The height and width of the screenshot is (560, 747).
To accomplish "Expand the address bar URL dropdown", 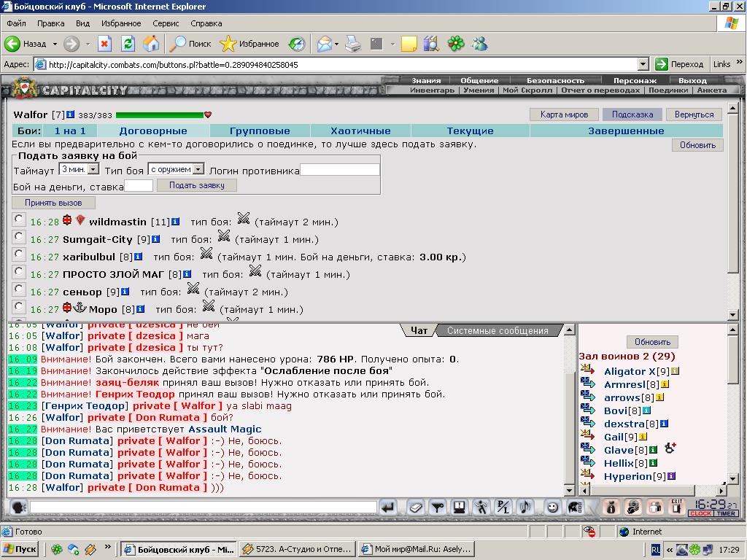I will [x=643, y=64].
